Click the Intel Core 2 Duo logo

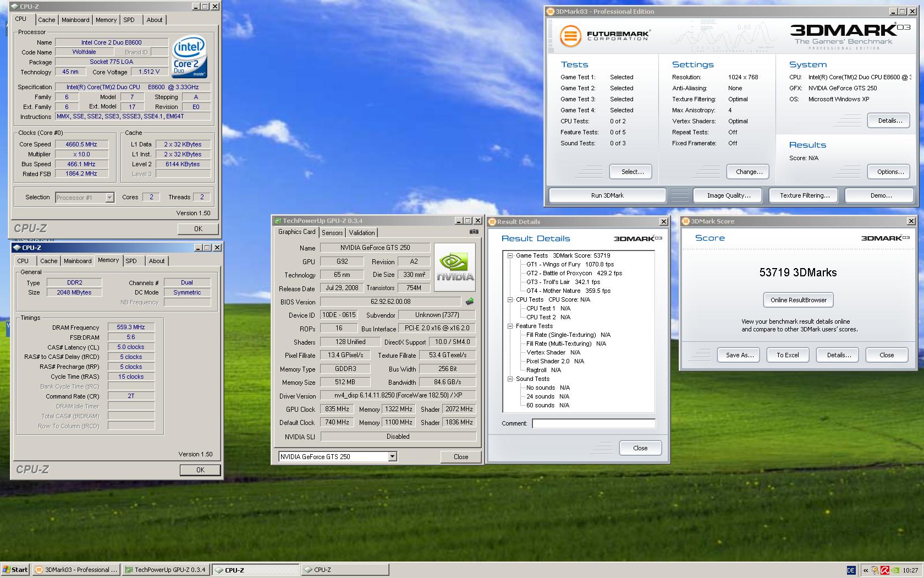(x=189, y=57)
